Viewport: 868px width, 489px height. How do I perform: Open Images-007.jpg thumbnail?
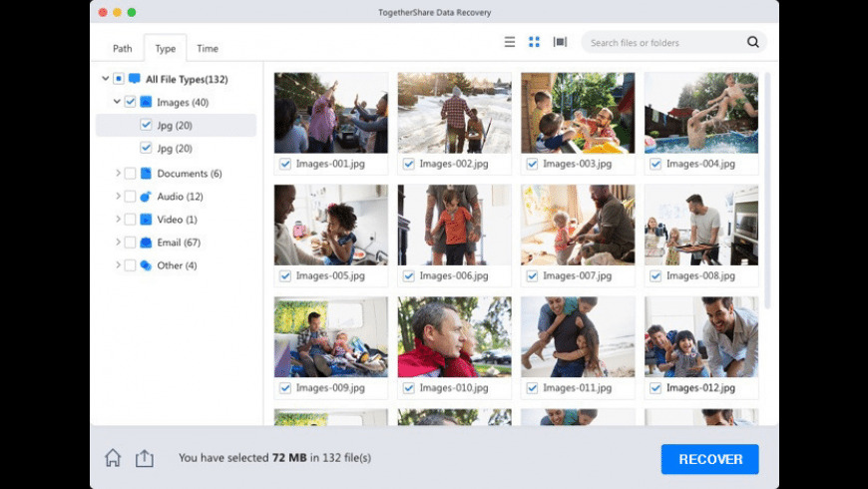click(x=578, y=225)
